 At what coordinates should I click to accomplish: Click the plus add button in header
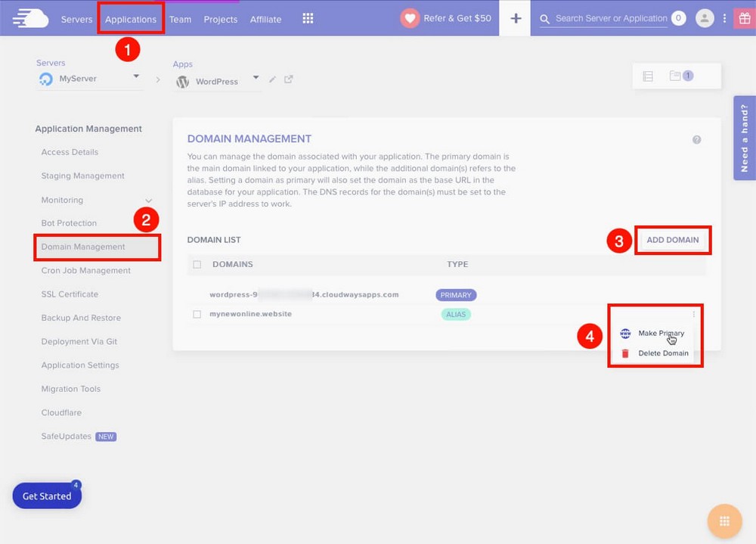point(516,18)
